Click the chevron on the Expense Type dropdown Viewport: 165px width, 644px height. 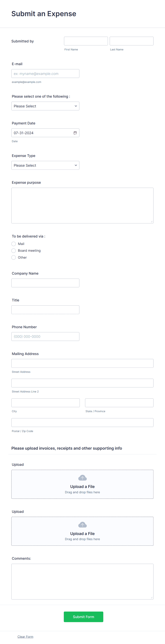point(76,165)
